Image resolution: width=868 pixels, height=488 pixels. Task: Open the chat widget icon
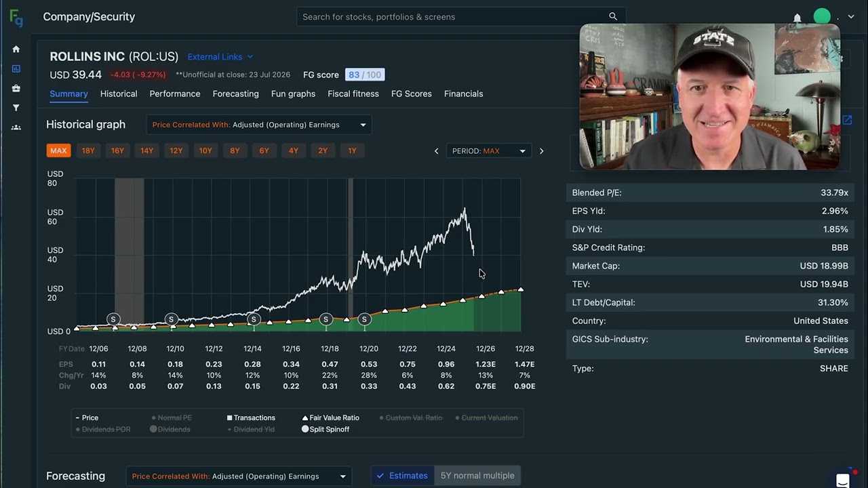coord(843,480)
